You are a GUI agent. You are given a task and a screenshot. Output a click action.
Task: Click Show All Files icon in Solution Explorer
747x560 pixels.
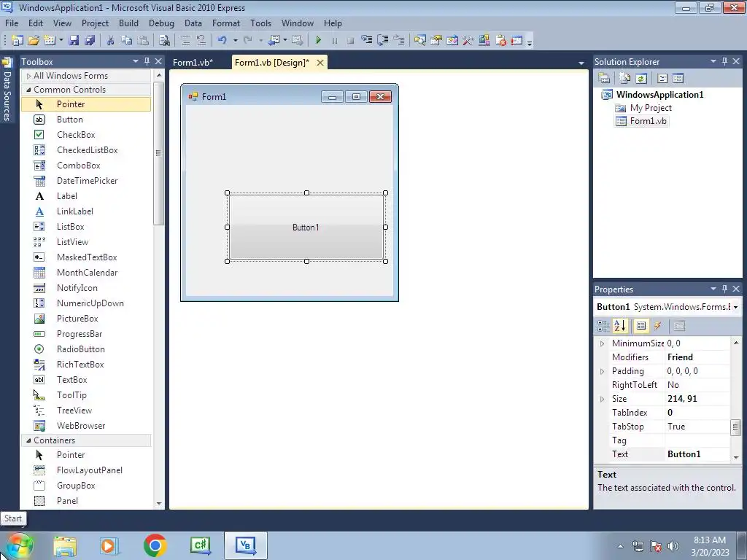click(624, 78)
